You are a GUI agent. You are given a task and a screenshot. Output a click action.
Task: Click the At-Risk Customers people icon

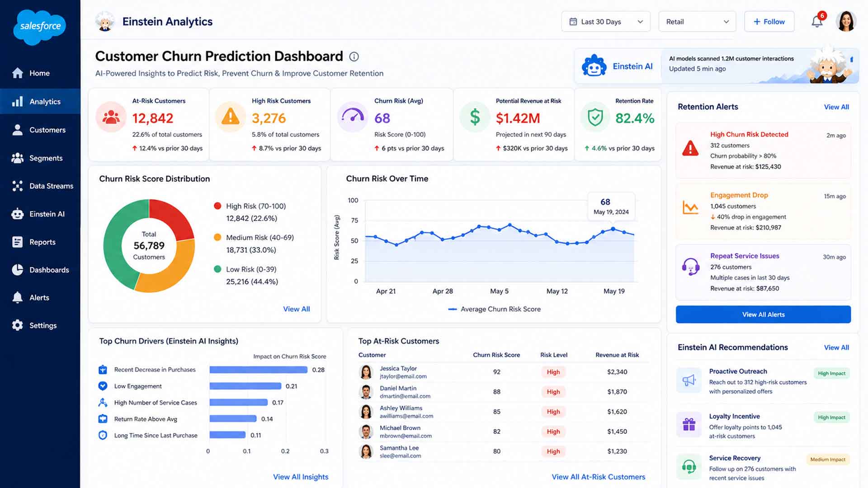[111, 117]
